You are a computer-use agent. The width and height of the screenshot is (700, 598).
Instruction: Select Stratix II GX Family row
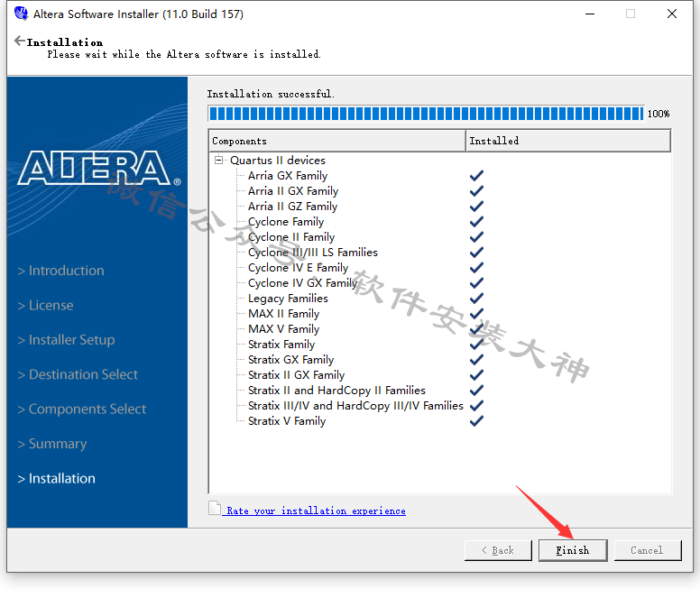point(296,375)
